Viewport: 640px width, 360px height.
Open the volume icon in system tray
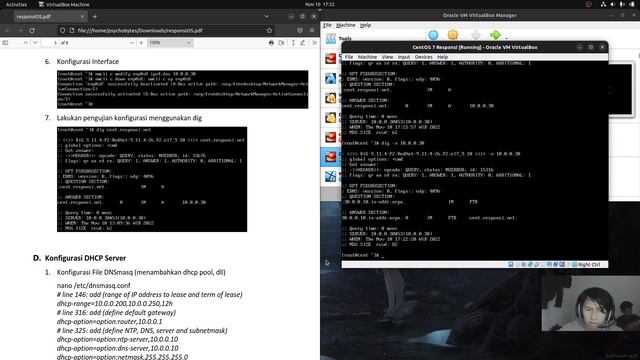pos(613,4)
